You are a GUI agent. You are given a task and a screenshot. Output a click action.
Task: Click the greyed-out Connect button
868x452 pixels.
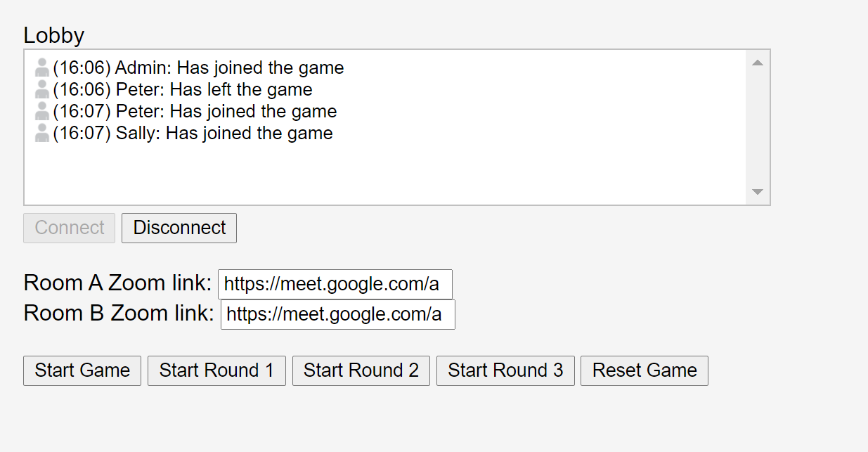pyautogui.click(x=70, y=228)
